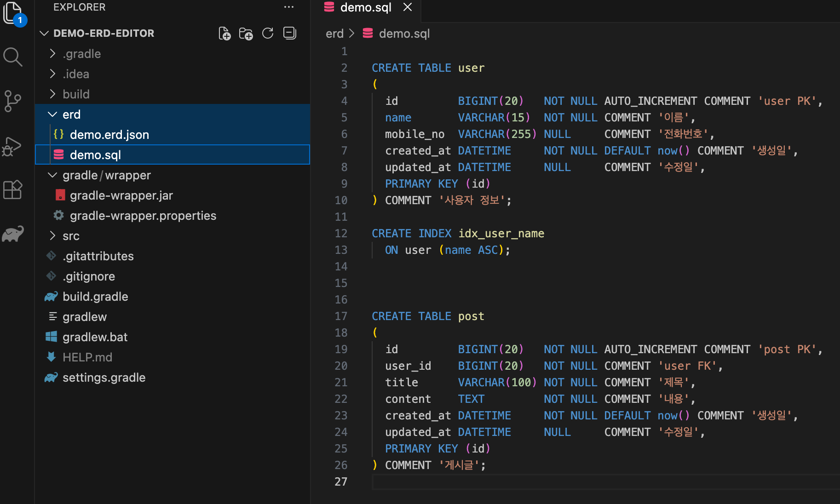Viewport: 840px width, 504px height.
Task: Close the demo.sql tab
Action: pyautogui.click(x=408, y=7)
